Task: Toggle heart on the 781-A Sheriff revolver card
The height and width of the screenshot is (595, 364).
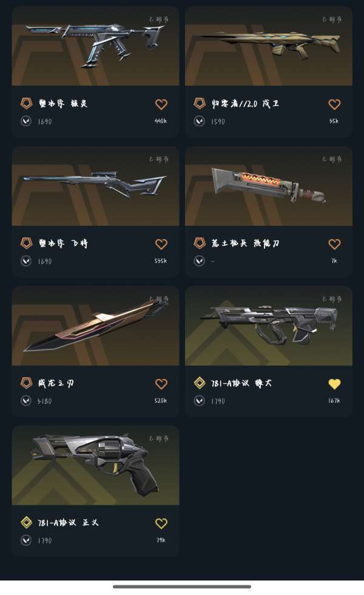Action: click(161, 523)
